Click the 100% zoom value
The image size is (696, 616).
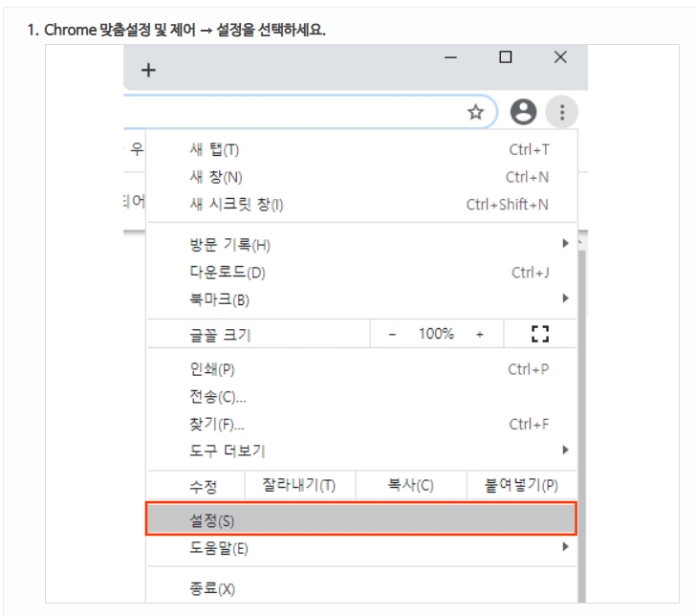(436, 334)
